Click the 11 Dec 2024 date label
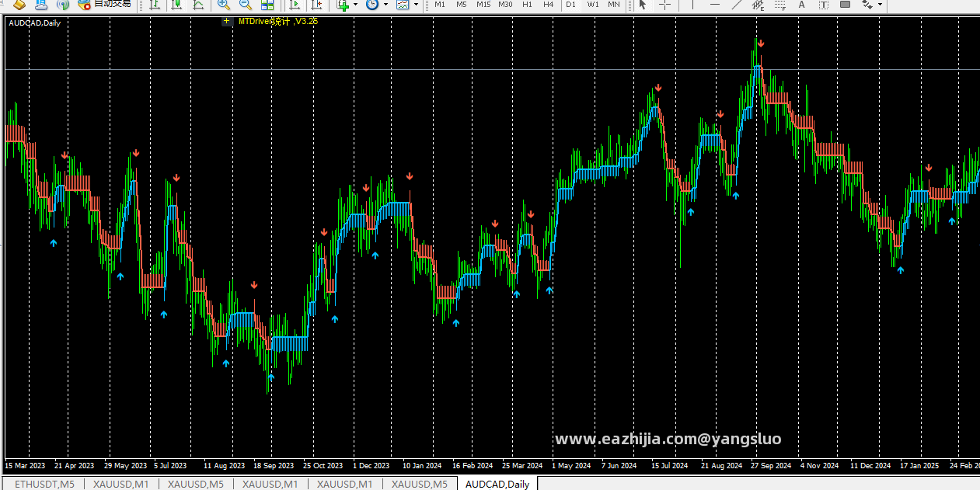This screenshot has height=490, width=980. point(870,466)
